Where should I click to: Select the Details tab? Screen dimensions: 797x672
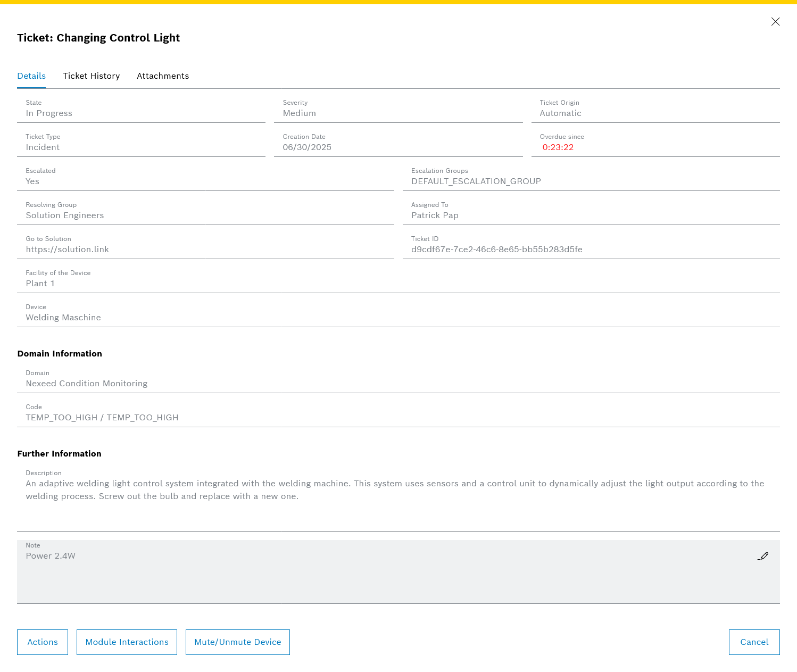pyautogui.click(x=31, y=76)
